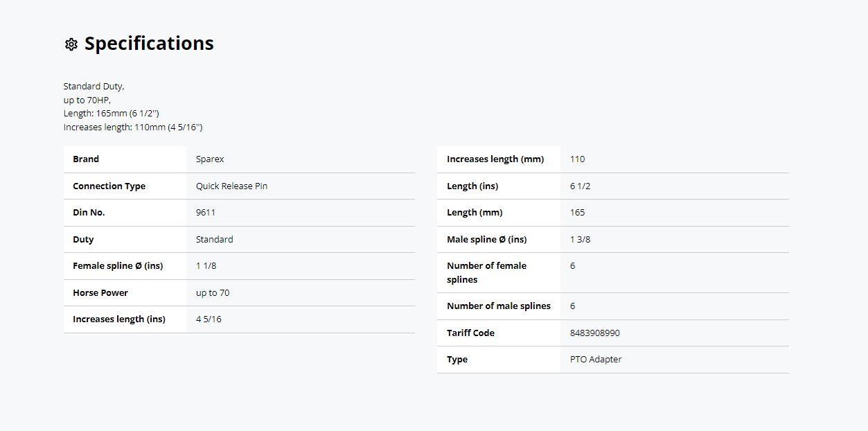The height and width of the screenshot is (431, 868).
Task: Click the Connection Type label
Action: pyautogui.click(x=109, y=186)
